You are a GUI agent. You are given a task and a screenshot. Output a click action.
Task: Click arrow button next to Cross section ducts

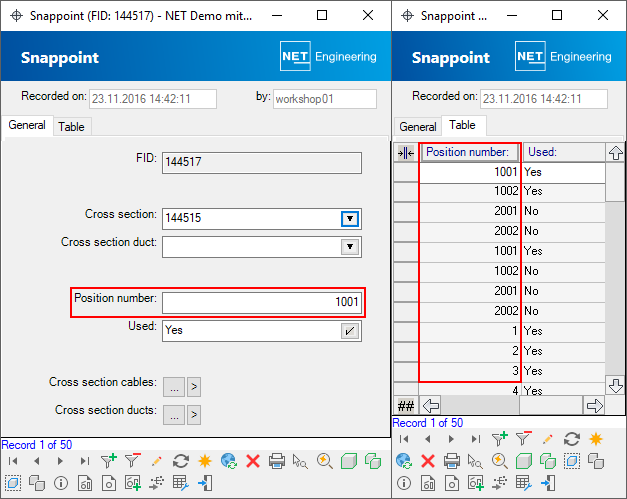point(194,414)
